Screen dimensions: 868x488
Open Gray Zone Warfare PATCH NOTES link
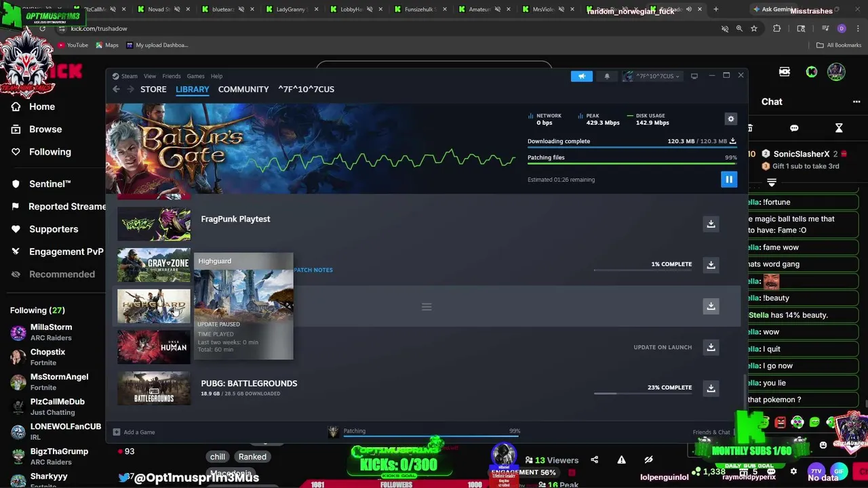point(313,270)
